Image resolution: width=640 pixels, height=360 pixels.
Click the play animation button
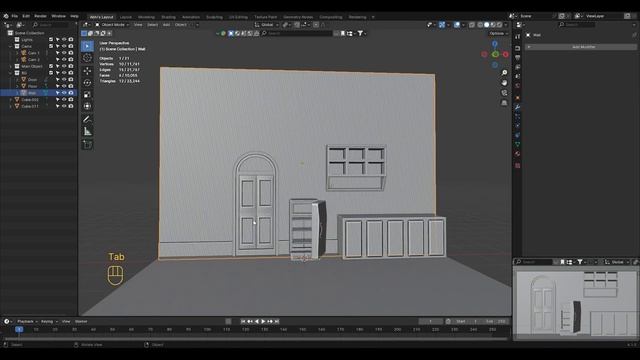263,322
